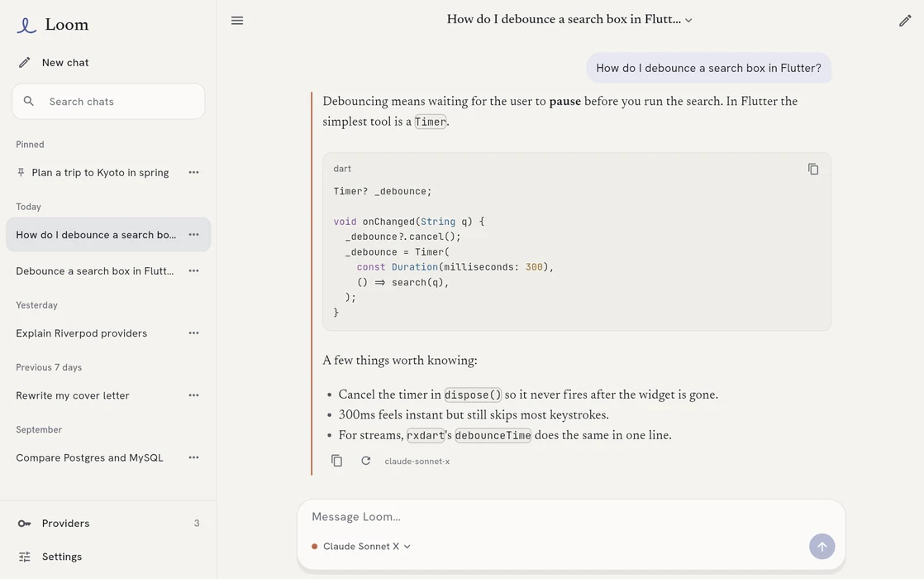Image resolution: width=924 pixels, height=579 pixels.
Task: Open more options for How do I debounce chat
Action: click(x=194, y=235)
